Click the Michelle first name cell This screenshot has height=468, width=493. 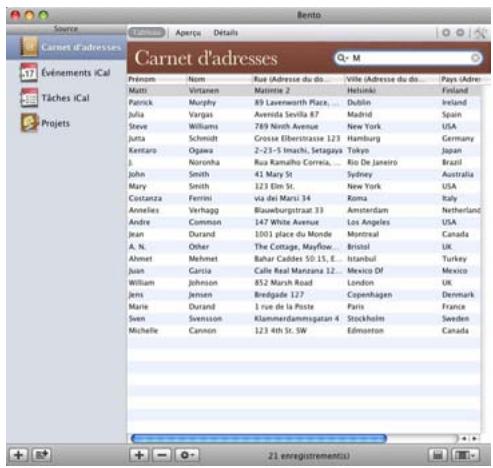(x=143, y=331)
